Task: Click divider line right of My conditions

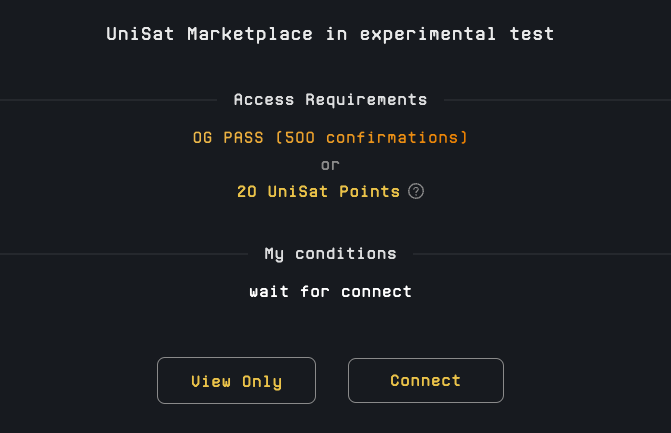Action: tap(540, 254)
